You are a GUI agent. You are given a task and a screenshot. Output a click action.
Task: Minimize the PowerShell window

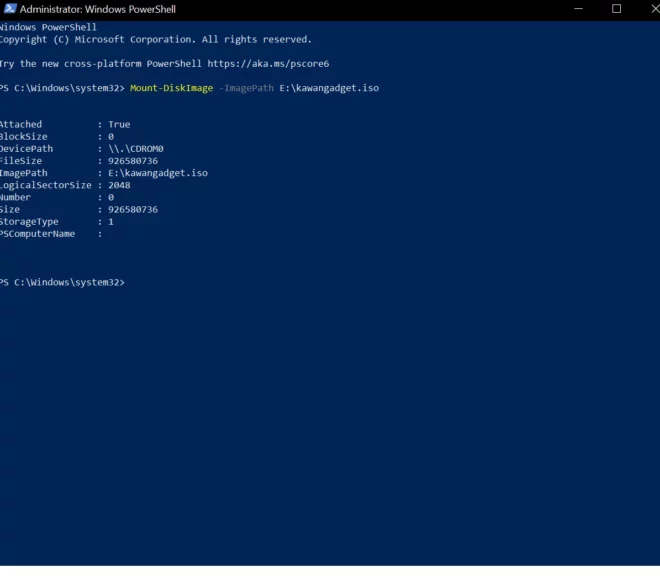click(x=578, y=9)
